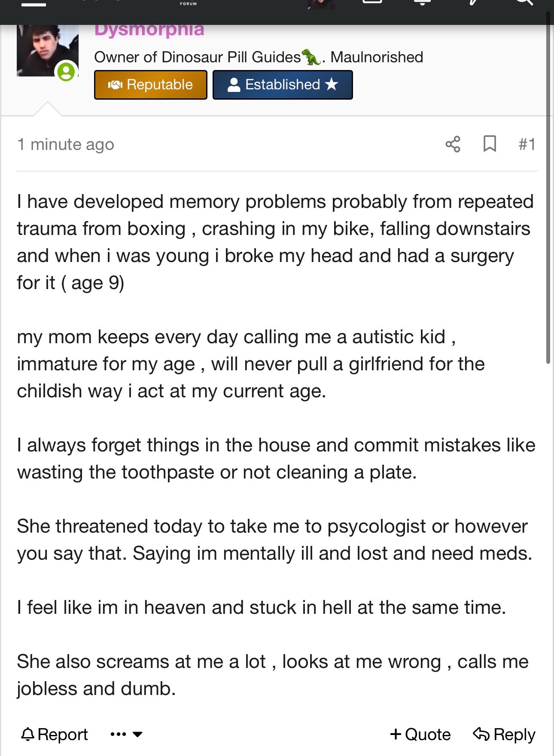Click the "1 minute ago" timestamp
Image resolution: width=554 pixels, height=756 pixels.
(x=66, y=144)
